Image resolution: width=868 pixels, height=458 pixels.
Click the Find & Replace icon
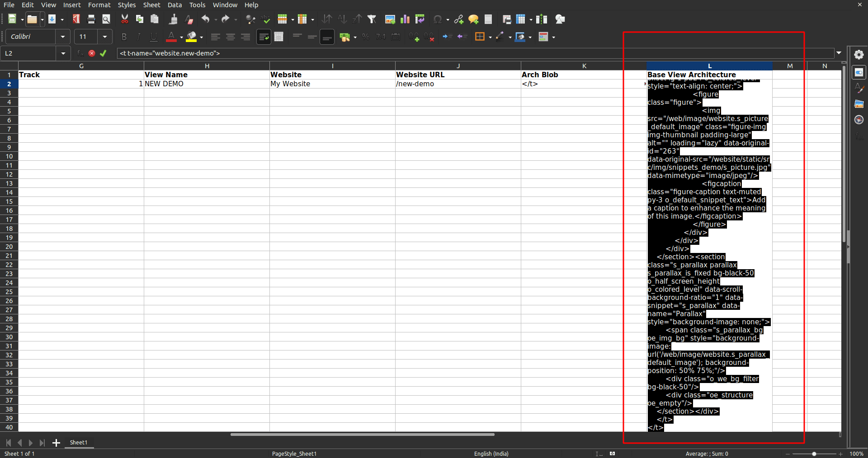(250, 19)
